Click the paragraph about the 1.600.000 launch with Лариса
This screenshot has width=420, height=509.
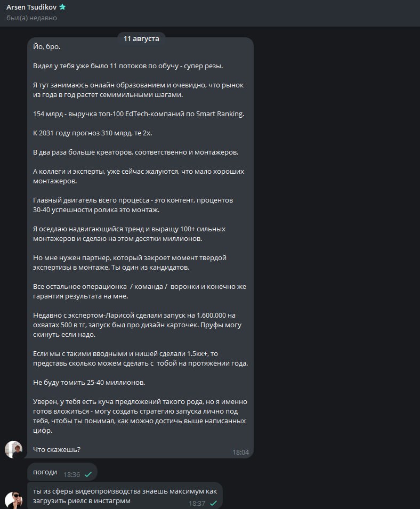point(138,325)
